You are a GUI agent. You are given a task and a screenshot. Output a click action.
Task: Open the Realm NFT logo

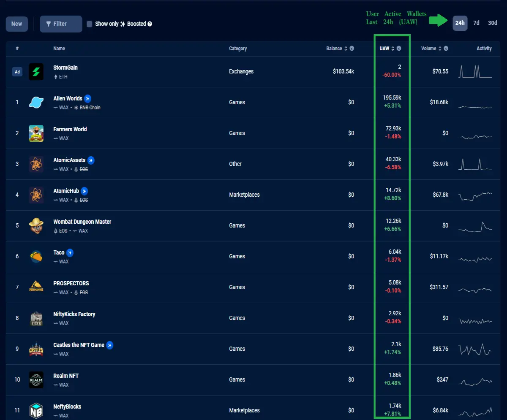click(x=36, y=380)
